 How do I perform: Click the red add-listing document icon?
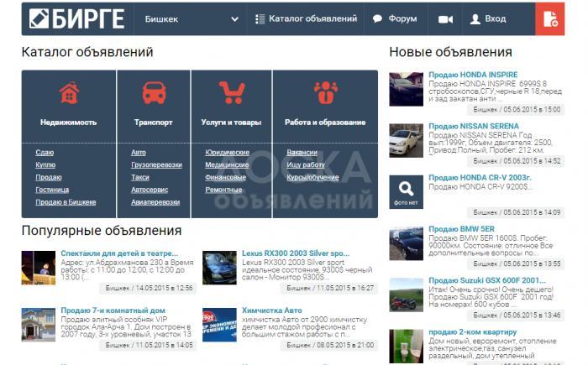(x=550, y=18)
